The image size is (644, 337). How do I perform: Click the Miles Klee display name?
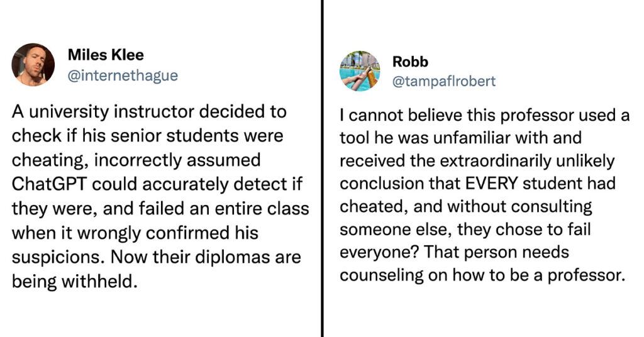click(106, 55)
